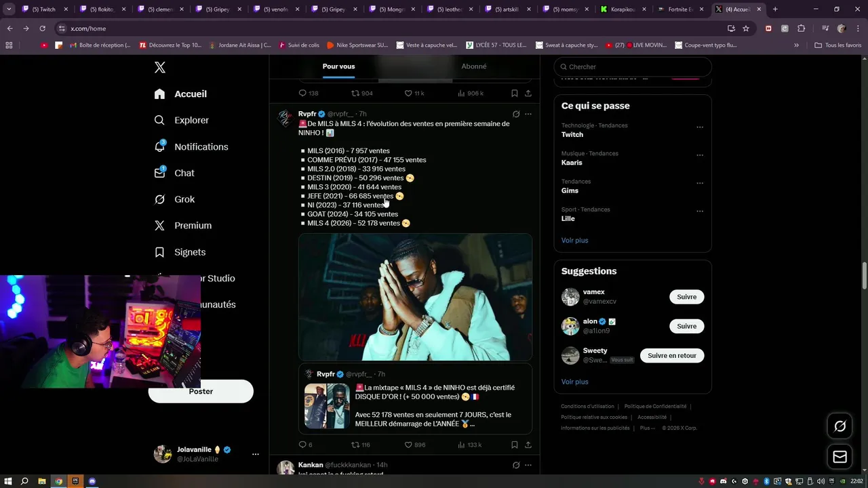Open Grok actions icon on Kankan post
This screenshot has width=868, height=488.
516,465
